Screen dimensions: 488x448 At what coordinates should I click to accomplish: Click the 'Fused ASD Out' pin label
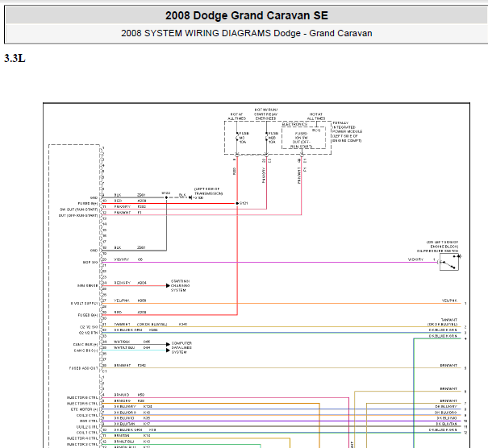pos(83,368)
